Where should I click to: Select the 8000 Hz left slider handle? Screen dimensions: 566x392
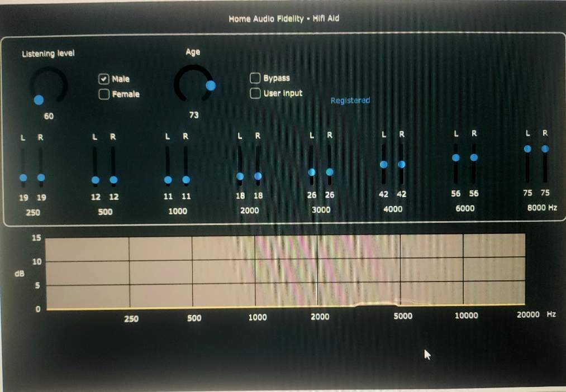pos(527,149)
